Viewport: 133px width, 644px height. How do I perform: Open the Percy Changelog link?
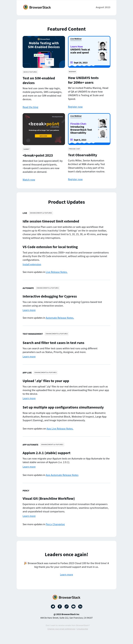[x=55, y=524]
